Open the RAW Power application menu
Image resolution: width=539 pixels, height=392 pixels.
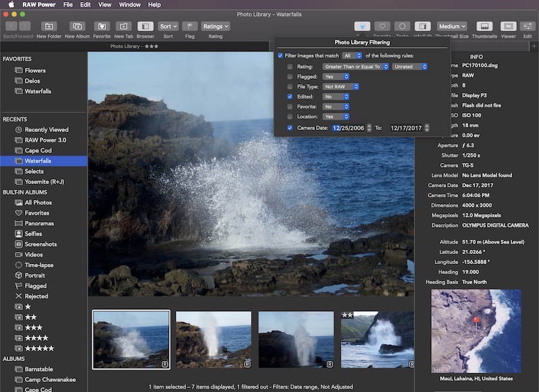(x=39, y=5)
